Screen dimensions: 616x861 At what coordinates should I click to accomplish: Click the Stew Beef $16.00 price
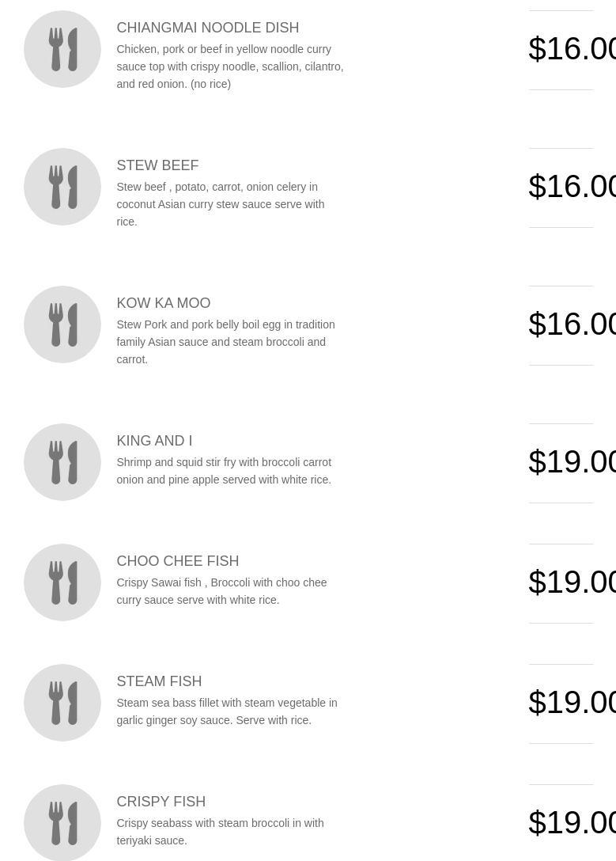point(572,187)
